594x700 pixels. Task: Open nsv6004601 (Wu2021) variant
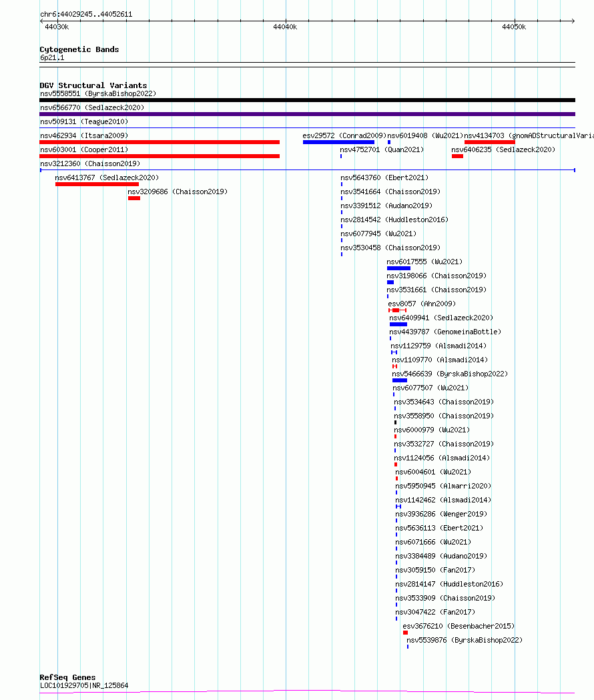coord(433,472)
